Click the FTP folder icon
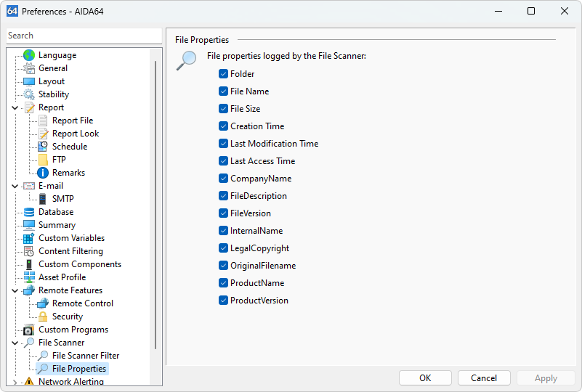Viewport: 582px width, 392px height. (43, 160)
